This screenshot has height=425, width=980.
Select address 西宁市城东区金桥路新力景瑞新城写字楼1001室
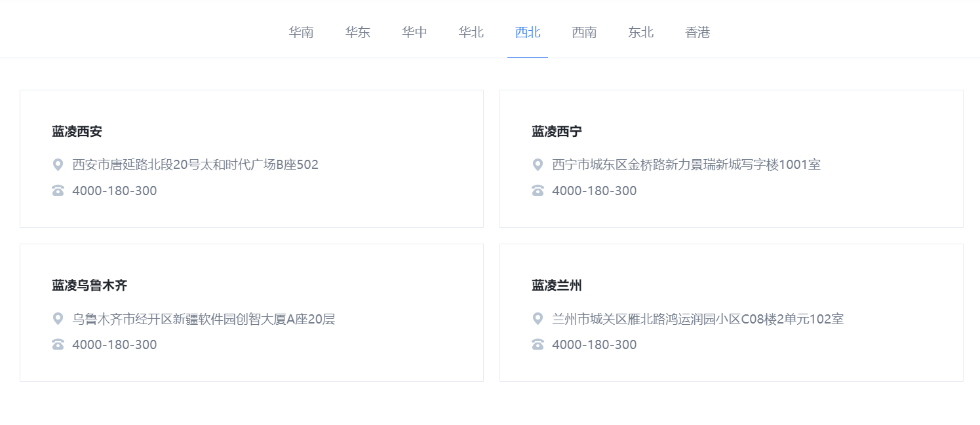[686, 164]
